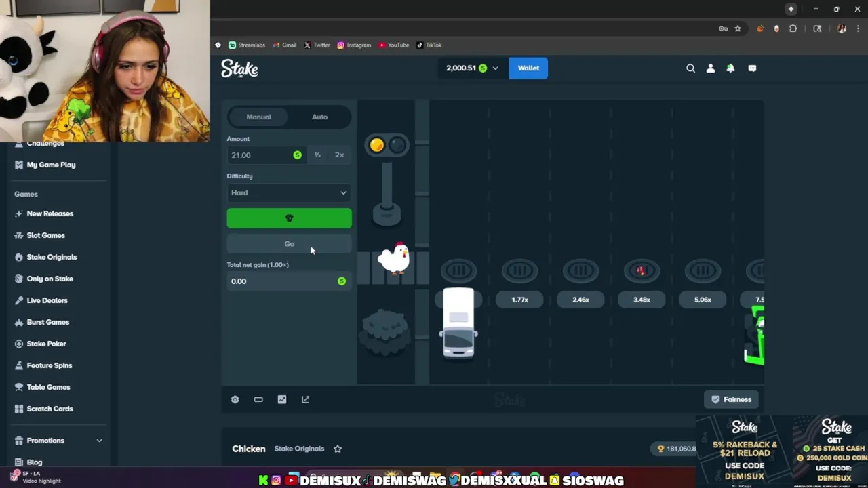The width and height of the screenshot is (868, 488).
Task: Open the Gmail bookmark
Action: pos(285,45)
